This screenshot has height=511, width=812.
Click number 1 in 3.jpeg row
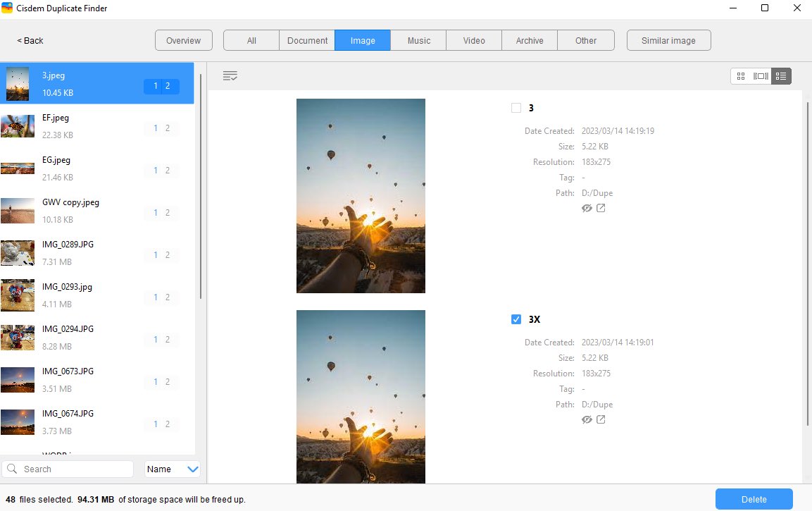156,86
